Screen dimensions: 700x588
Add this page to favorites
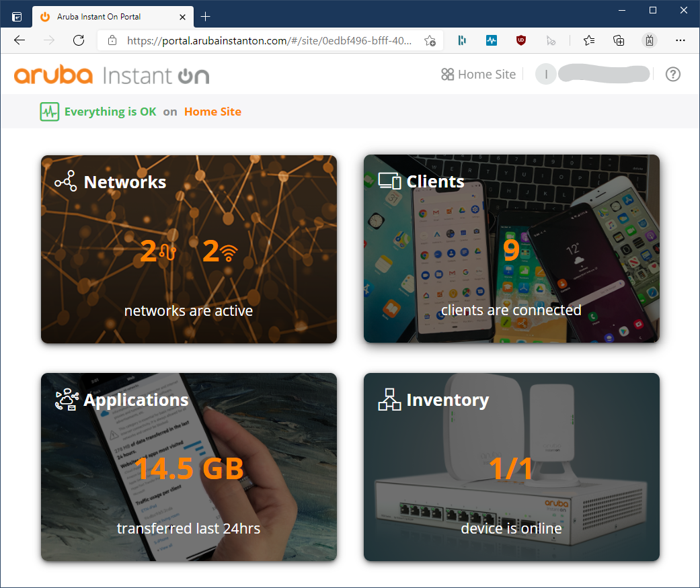point(430,40)
